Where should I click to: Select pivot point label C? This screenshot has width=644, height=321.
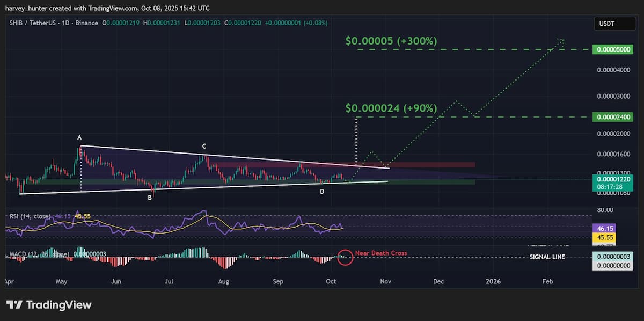[204, 146]
